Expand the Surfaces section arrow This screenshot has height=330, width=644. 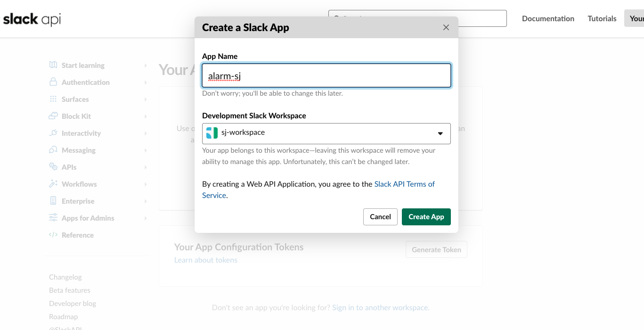(146, 99)
